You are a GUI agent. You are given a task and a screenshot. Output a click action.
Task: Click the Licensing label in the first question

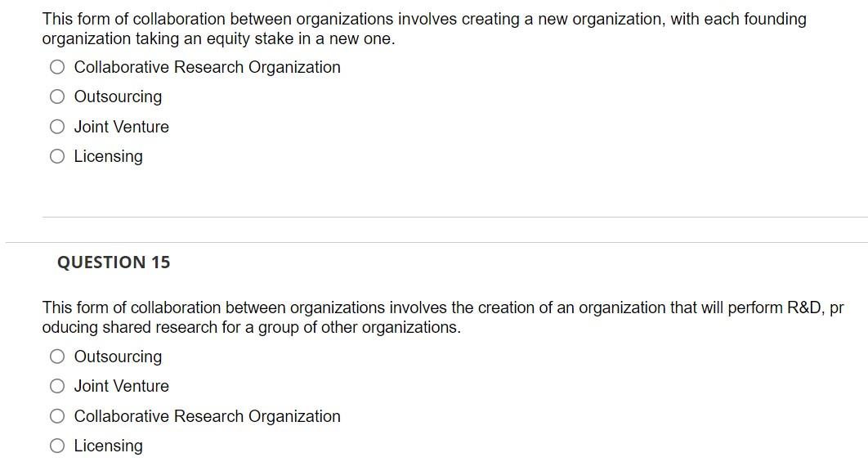(x=108, y=155)
